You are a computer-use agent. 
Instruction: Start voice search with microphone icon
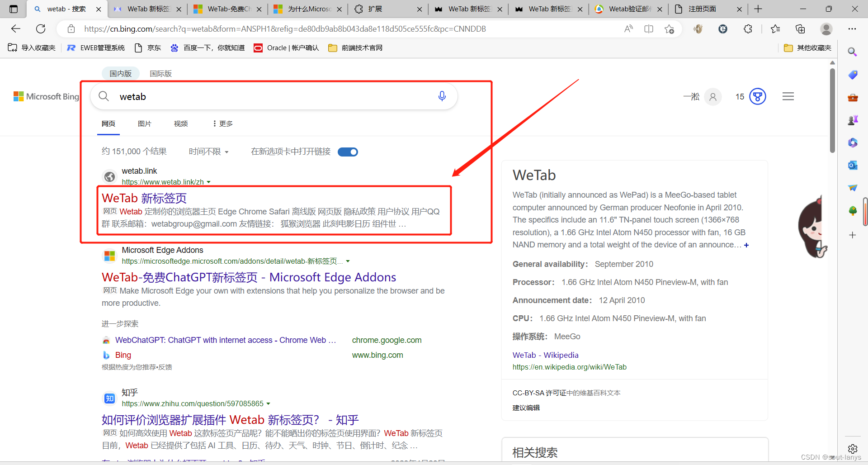pyautogui.click(x=442, y=96)
